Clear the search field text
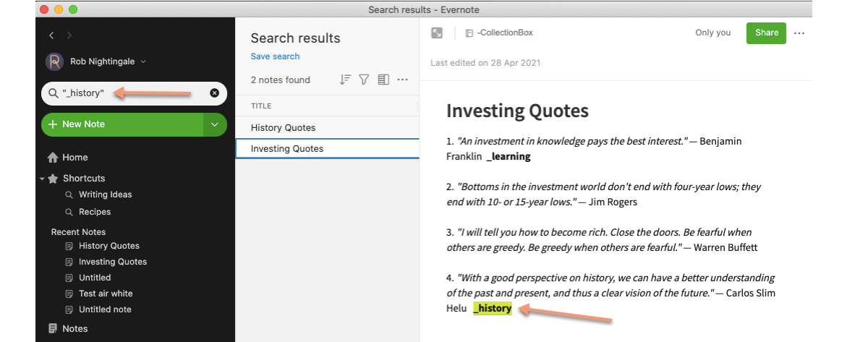Image resolution: width=868 pixels, height=342 pixels. pyautogui.click(x=214, y=93)
